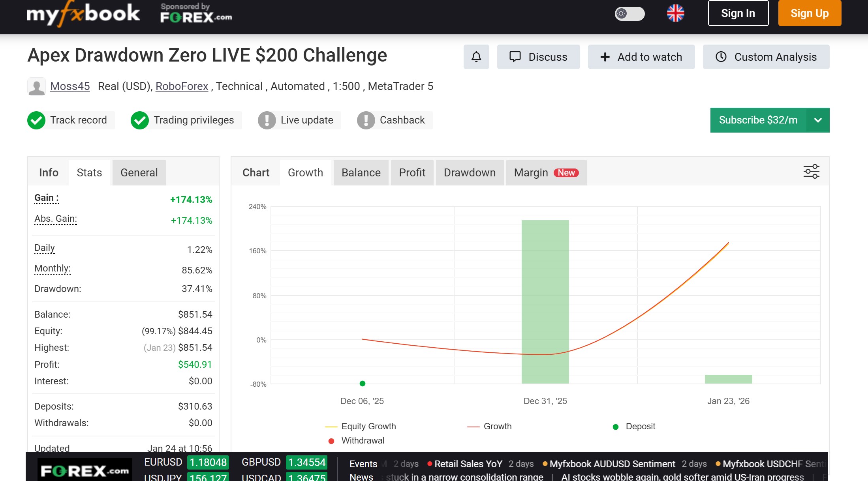Click the Moss45 user avatar
Image resolution: width=868 pixels, height=481 pixels.
(37, 86)
